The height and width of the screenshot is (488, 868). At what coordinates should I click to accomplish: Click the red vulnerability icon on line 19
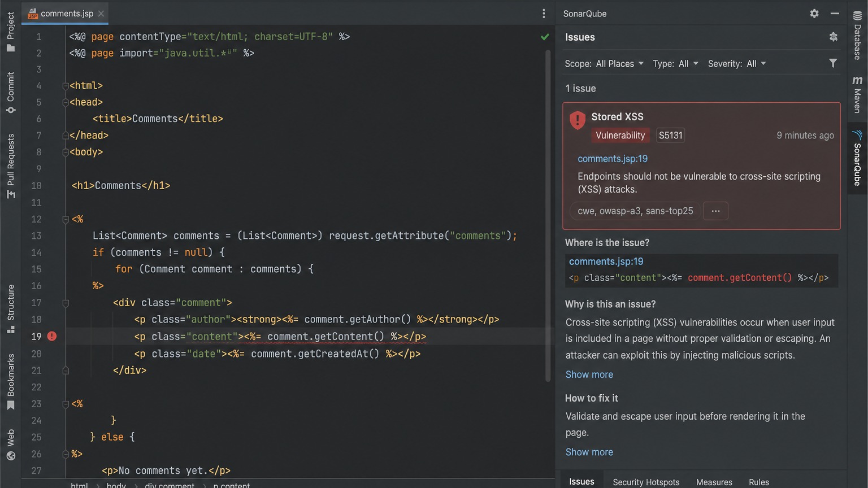(x=52, y=336)
